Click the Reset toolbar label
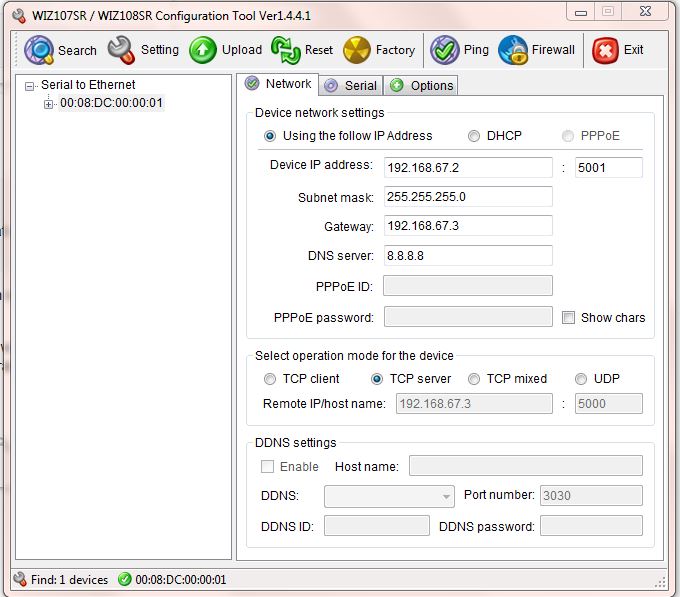 pos(319,50)
